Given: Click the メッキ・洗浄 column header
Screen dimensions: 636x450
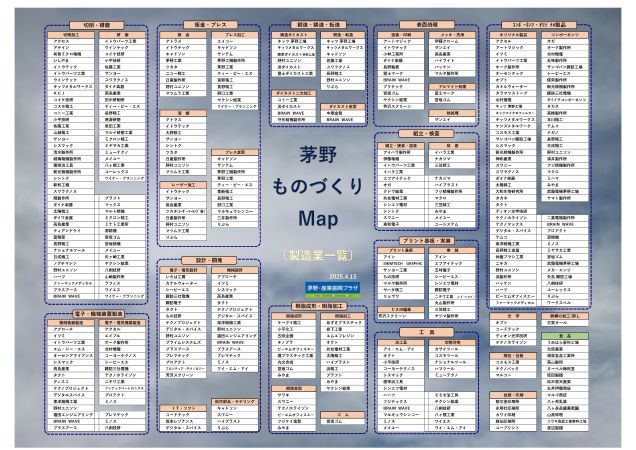Looking at the screenshot, I should pos(452,35).
